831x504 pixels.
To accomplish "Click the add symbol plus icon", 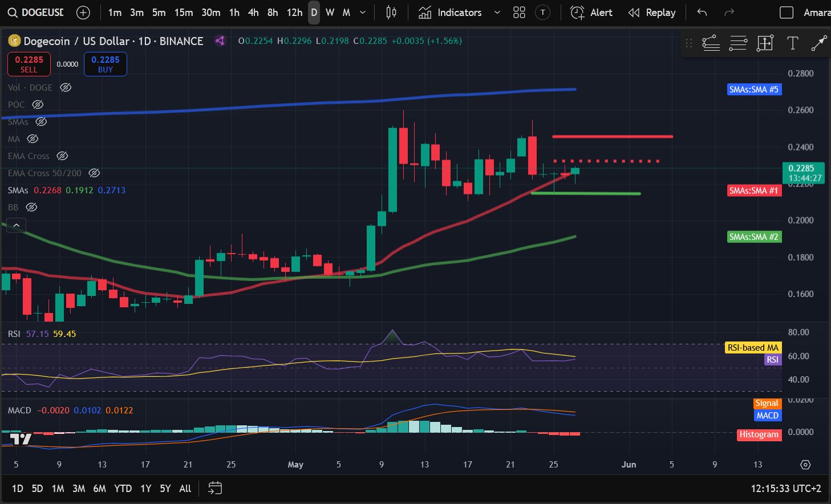I will 83,13.
